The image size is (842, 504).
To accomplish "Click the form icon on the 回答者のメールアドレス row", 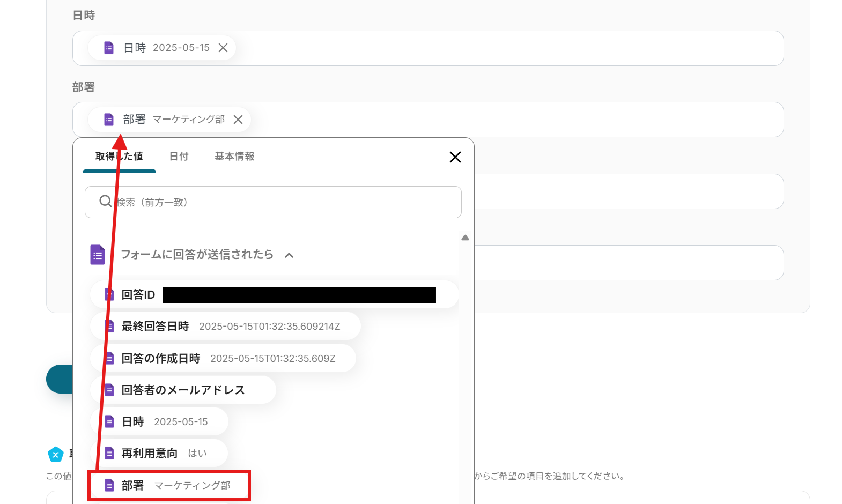I will [109, 390].
